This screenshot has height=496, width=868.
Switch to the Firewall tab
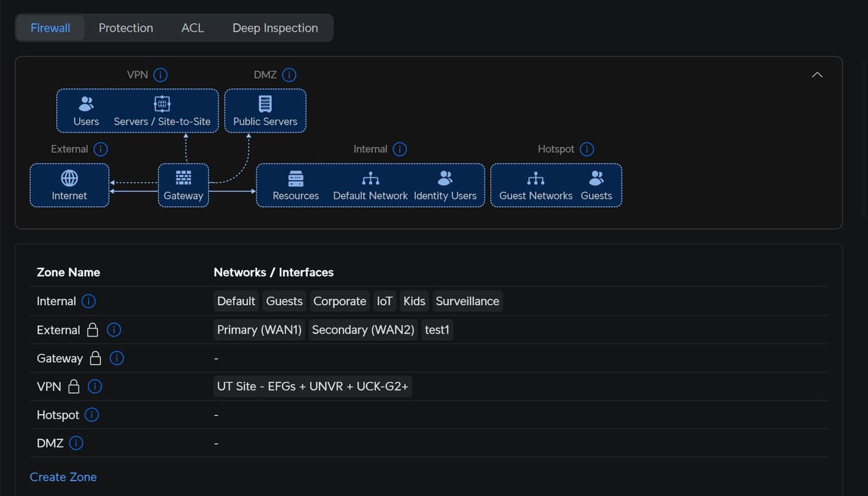tap(50, 28)
